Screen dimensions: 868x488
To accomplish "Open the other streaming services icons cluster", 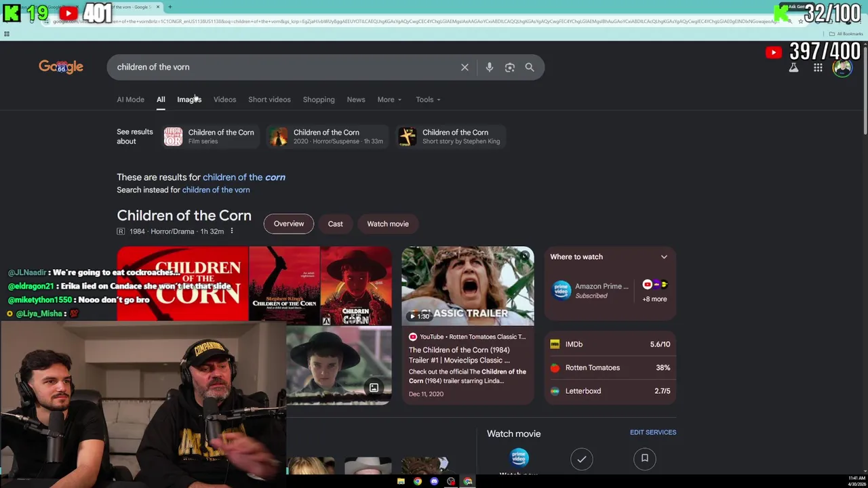I will pyautogui.click(x=655, y=285).
